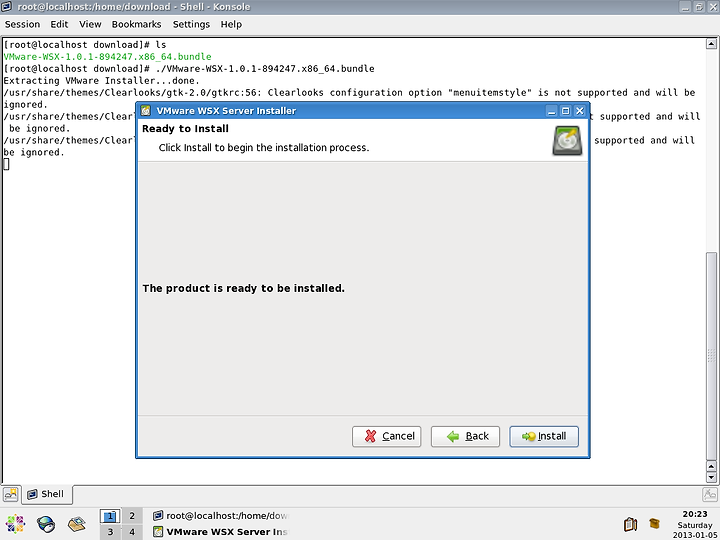Image resolution: width=720 pixels, height=540 pixels.
Task: Open the mail and pencil panel icon
Action: click(x=77, y=524)
